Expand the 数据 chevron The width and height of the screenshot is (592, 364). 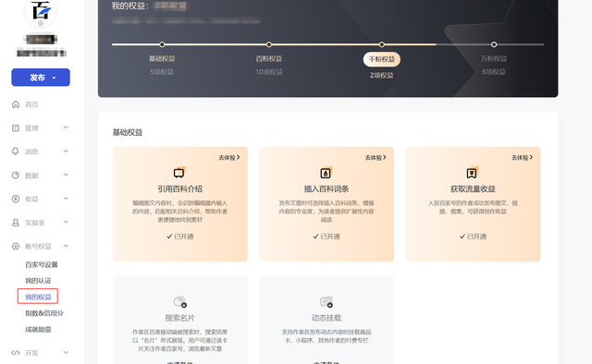click(66, 175)
